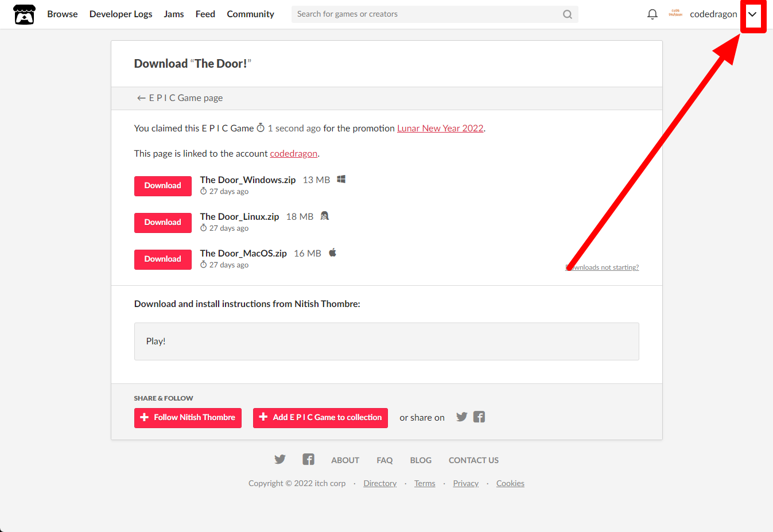
Task: Open the ABOUT footer link
Action: click(345, 460)
